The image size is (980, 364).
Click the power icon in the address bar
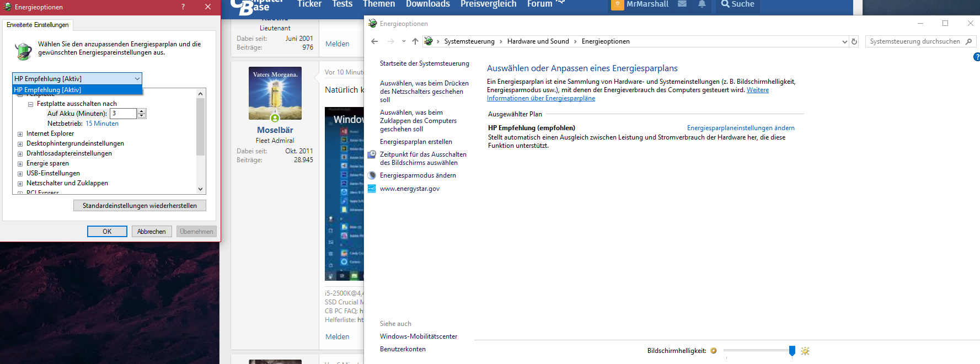[x=429, y=41]
